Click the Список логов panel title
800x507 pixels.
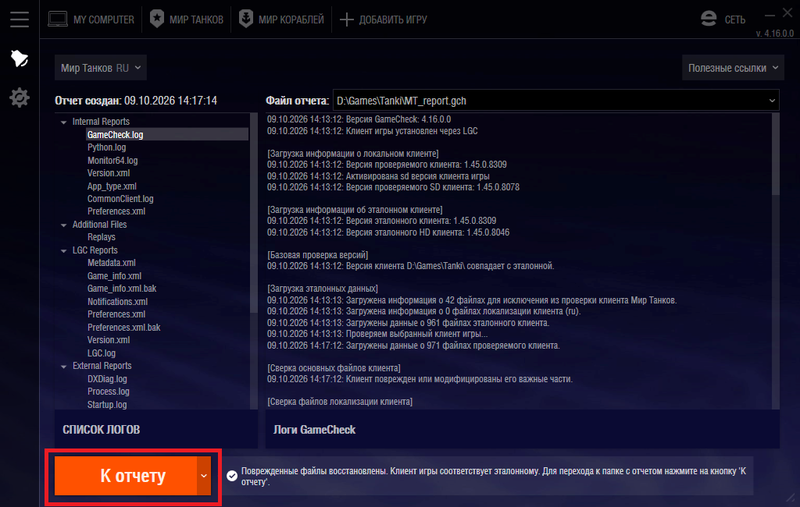101,429
